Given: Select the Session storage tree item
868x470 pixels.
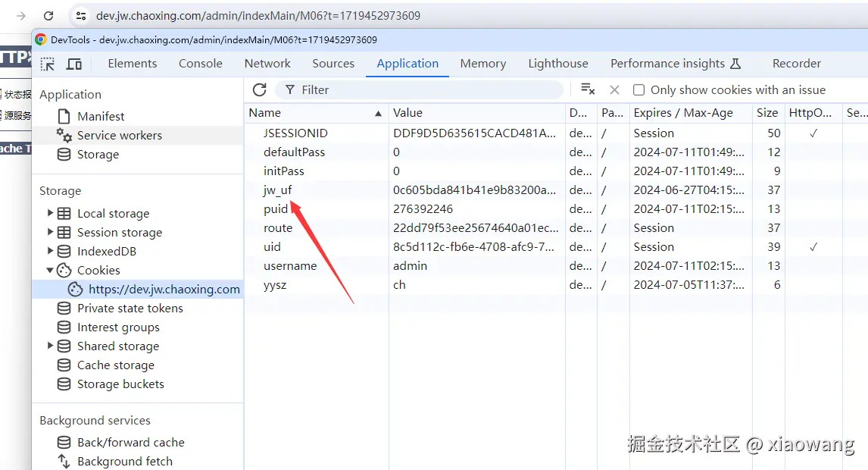Looking at the screenshot, I should click(120, 232).
